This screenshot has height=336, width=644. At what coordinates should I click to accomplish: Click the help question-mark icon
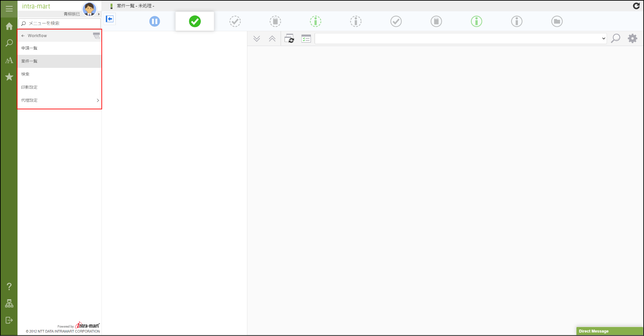pyautogui.click(x=9, y=286)
